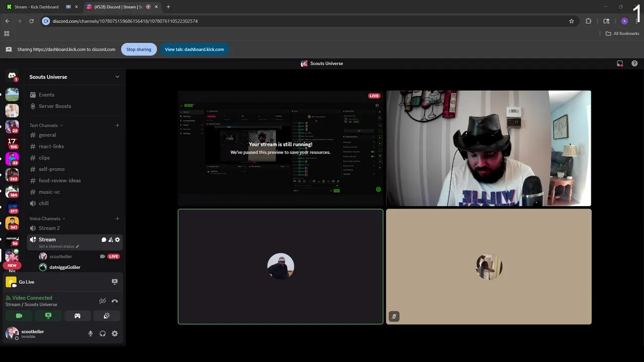Open a new browser tab
The height and width of the screenshot is (362, 644).
(x=168, y=7)
